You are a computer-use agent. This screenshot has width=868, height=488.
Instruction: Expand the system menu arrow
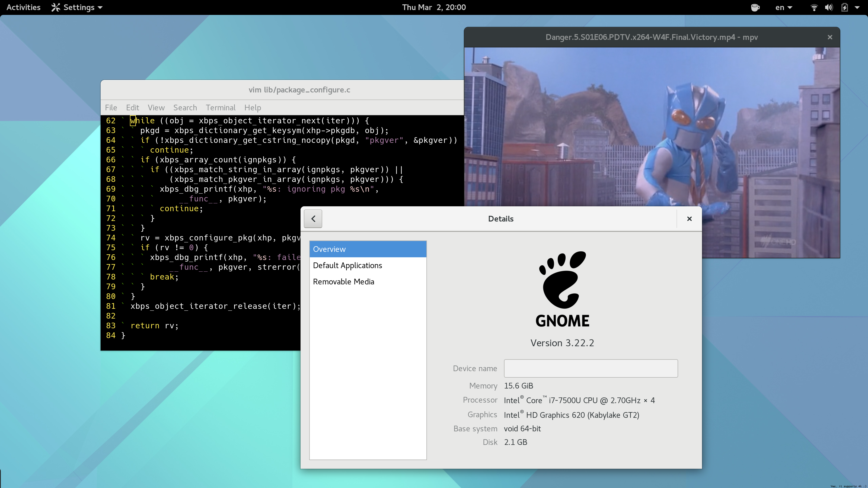coord(857,7)
